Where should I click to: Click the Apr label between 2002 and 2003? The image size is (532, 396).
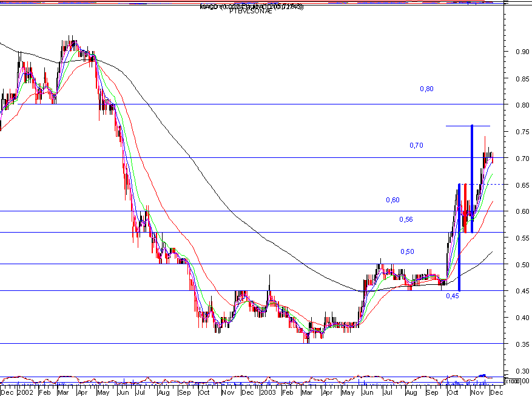(82, 392)
